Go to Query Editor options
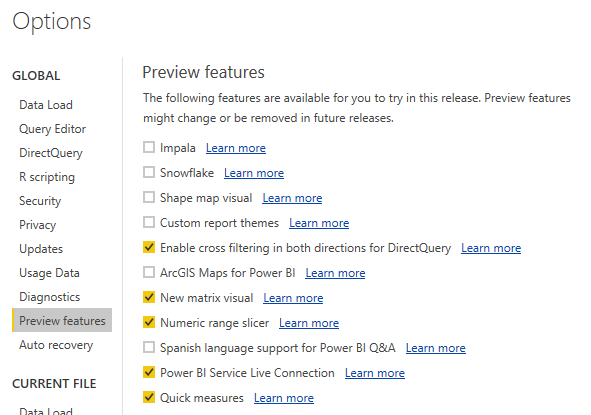 (x=52, y=129)
